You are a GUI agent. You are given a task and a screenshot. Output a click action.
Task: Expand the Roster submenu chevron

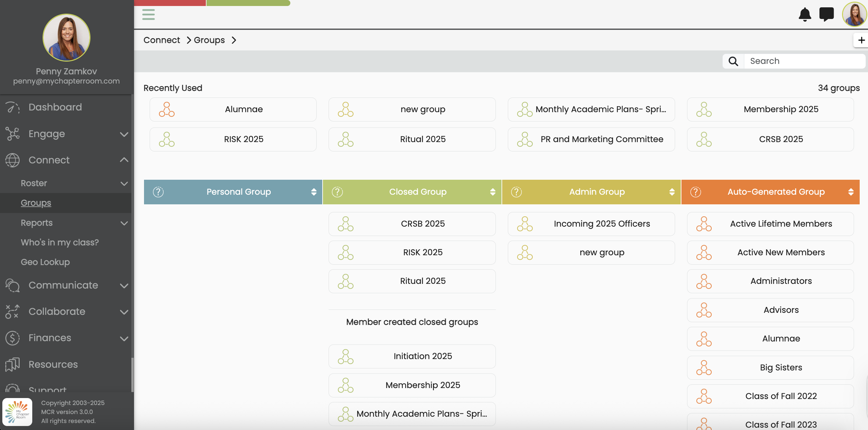tap(124, 183)
